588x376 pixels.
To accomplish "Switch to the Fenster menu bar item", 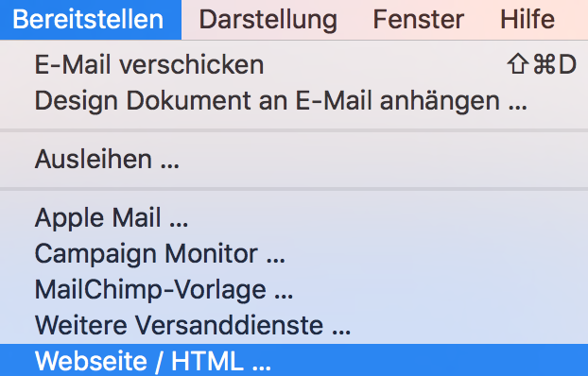I will [418, 20].
